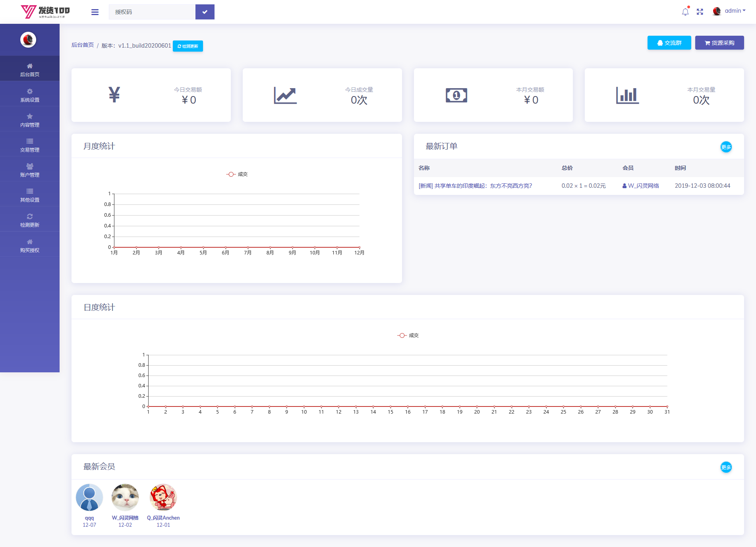
Task: Click the Q_闪灵Anchen member name link
Action: (163, 518)
